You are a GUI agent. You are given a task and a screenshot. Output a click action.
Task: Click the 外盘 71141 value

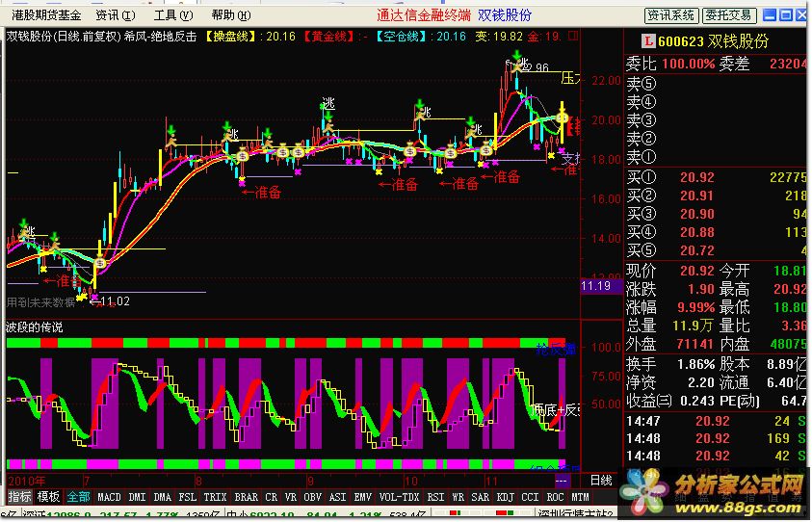[x=694, y=345]
